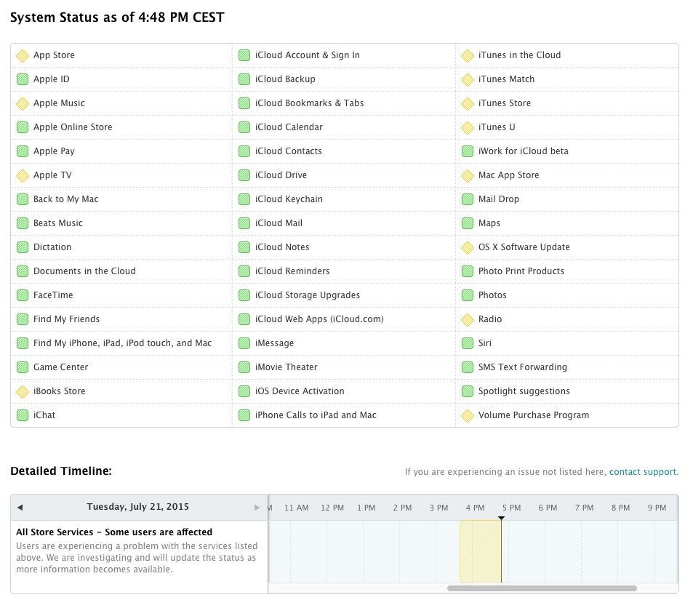Screen dimensions: 693x616
Task: Go to next day with right arrow
Action: point(257,508)
